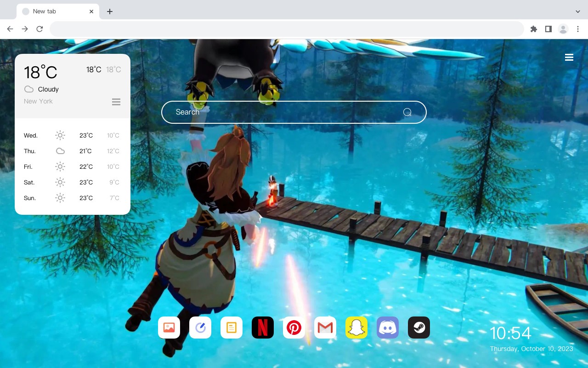The width and height of the screenshot is (588, 368).
Task: Open the Chrome profile avatar
Action: tap(563, 29)
